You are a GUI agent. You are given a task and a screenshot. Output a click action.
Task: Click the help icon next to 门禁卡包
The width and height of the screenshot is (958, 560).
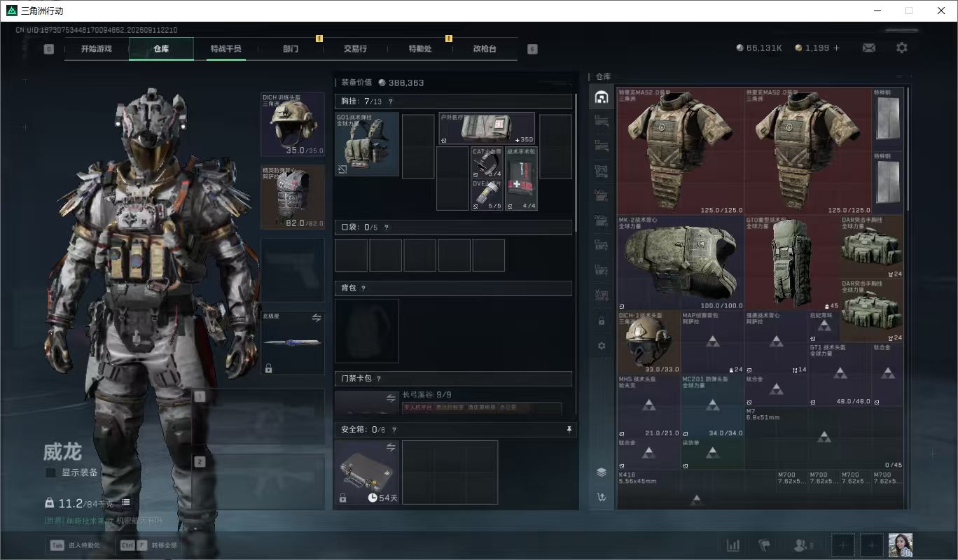point(378,379)
